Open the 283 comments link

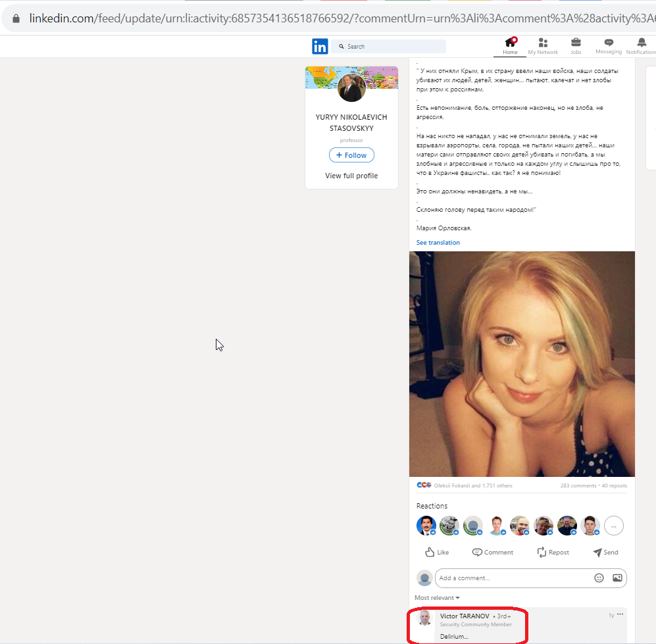tap(578, 485)
